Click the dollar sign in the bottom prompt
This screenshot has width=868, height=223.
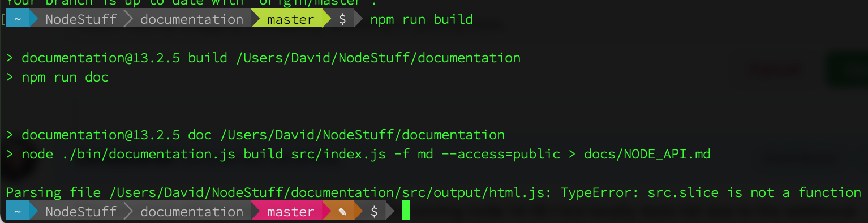[373, 212]
